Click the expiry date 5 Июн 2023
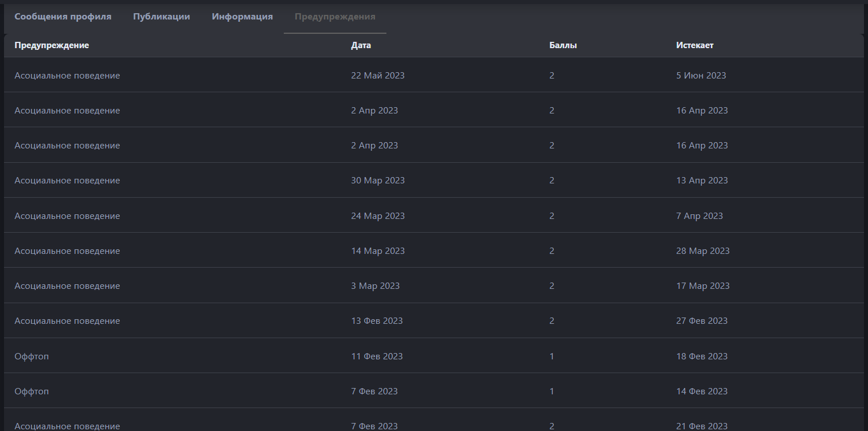Image resolution: width=868 pixels, height=431 pixels. point(701,76)
